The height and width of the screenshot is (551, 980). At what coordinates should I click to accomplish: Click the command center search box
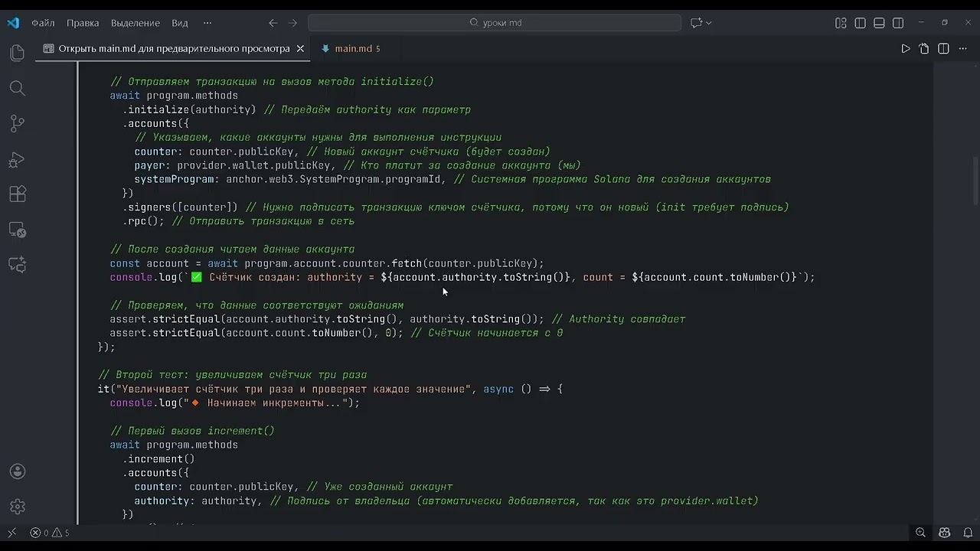tap(495, 23)
